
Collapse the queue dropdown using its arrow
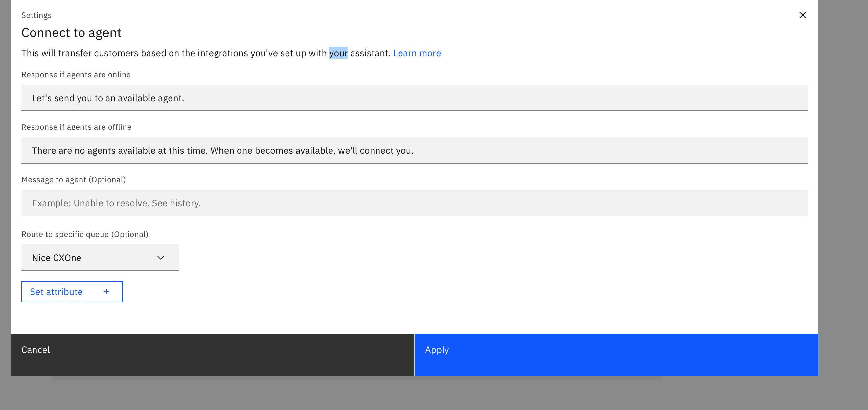(x=161, y=257)
